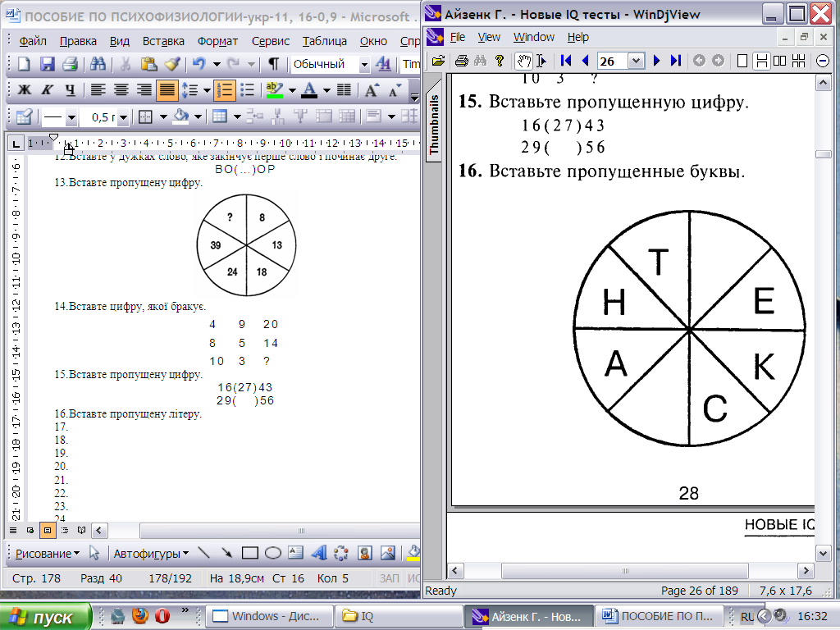The width and height of the screenshot is (840, 630).
Task: Select the Rectangle drawing tool
Action: 249,553
